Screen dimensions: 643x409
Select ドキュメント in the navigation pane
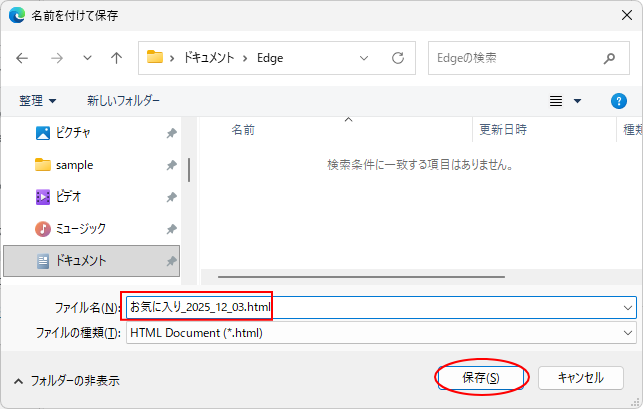click(91, 261)
